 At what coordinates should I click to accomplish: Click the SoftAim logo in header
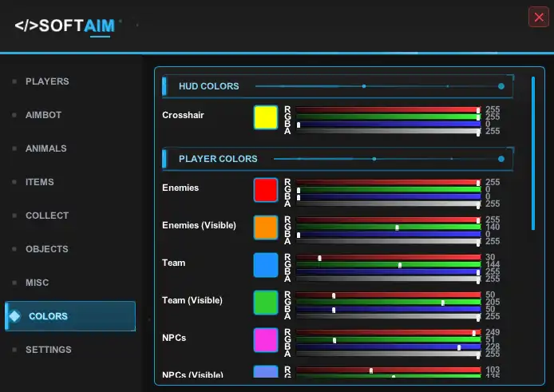pos(65,26)
